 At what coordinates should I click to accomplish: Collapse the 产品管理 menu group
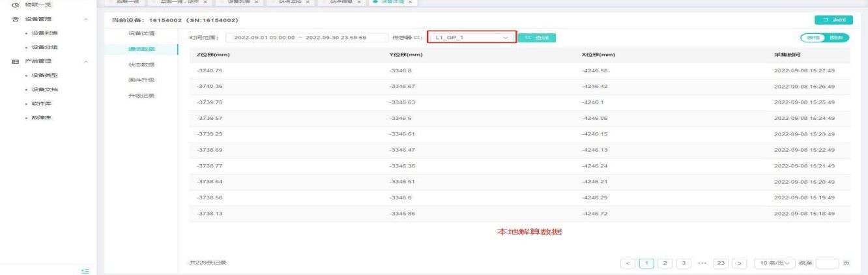pos(86,61)
